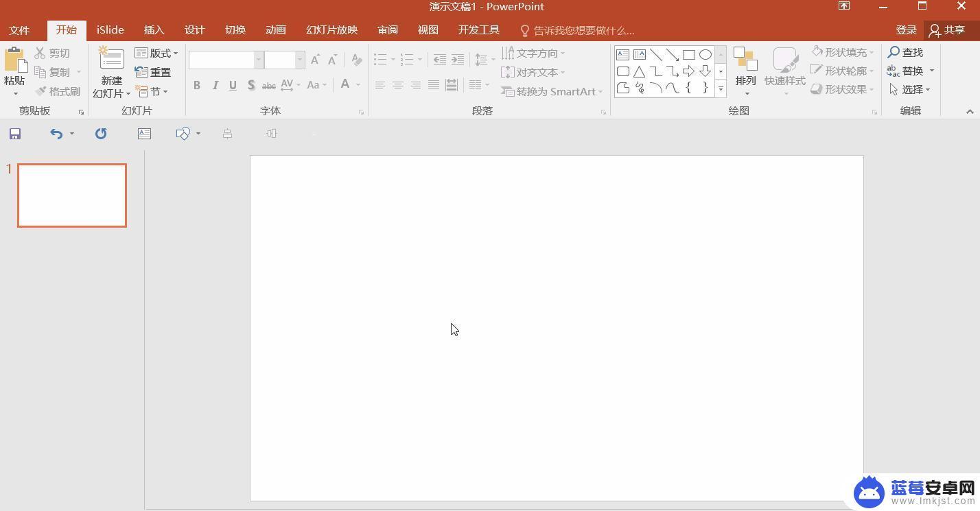Image resolution: width=980 pixels, height=511 pixels.
Task: Click the Arrange (排列) icon
Action: pyautogui.click(x=745, y=59)
